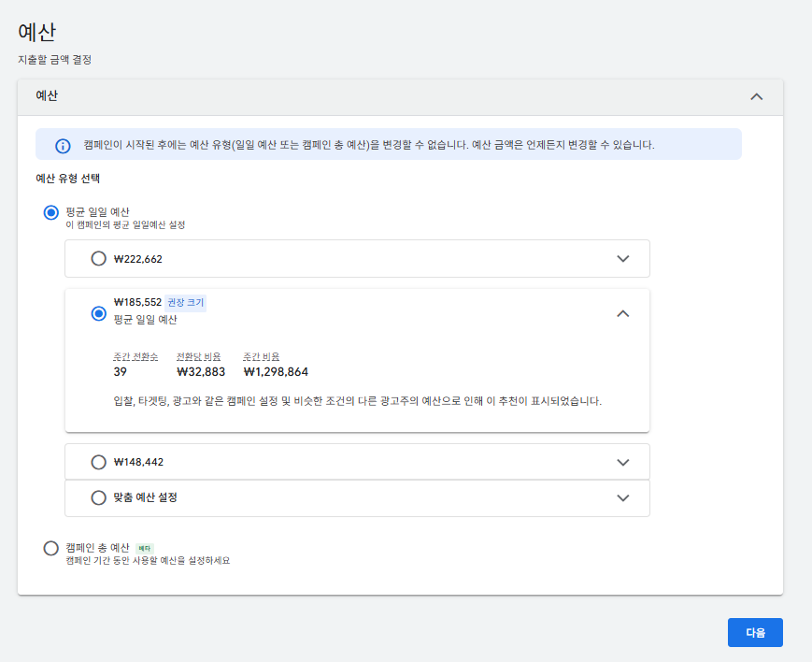Image resolution: width=812 pixels, height=662 pixels.
Task: Click the 베타 badge next to 캠페인 총 예산
Action: (x=144, y=548)
